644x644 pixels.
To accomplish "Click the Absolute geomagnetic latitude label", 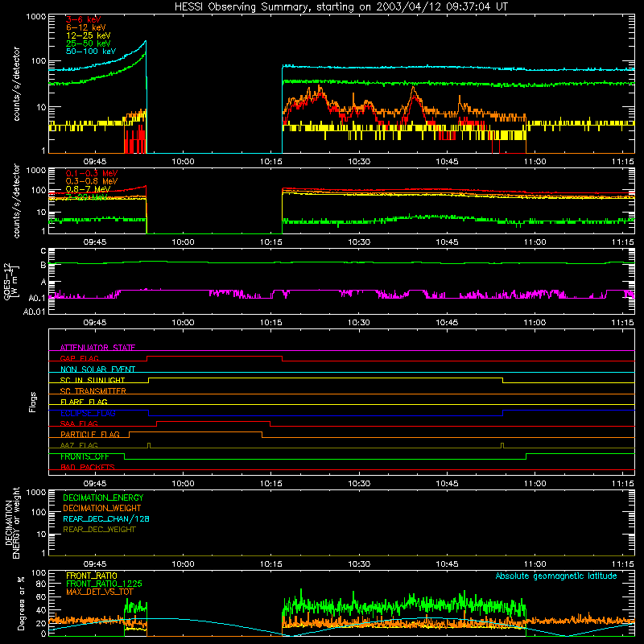I will [556, 576].
